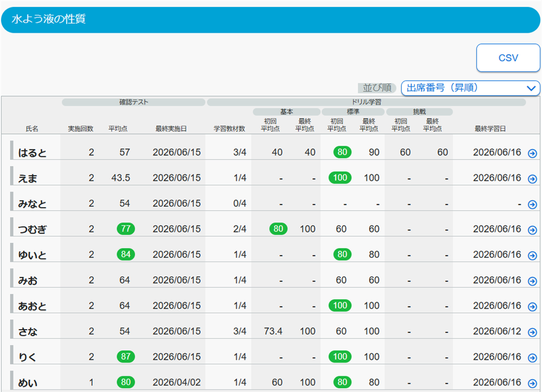
Task: Open detail arrow for つむぎ row
Action: click(x=532, y=230)
